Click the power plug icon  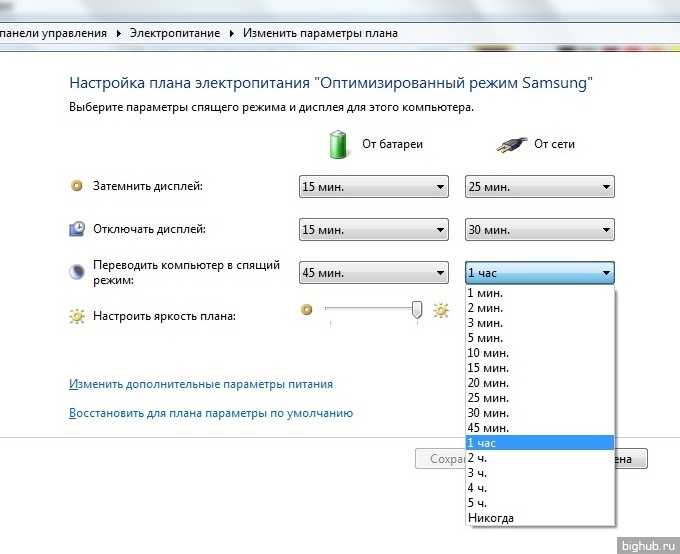pyautogui.click(x=511, y=145)
